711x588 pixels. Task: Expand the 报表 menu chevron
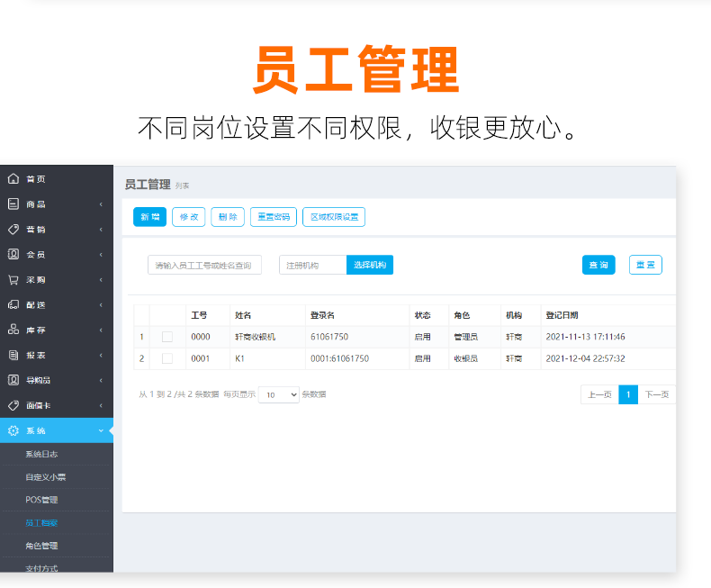pos(101,355)
